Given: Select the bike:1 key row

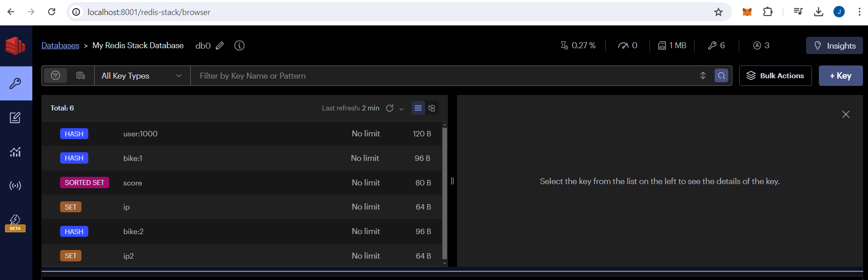Looking at the screenshot, I should point(241,158).
